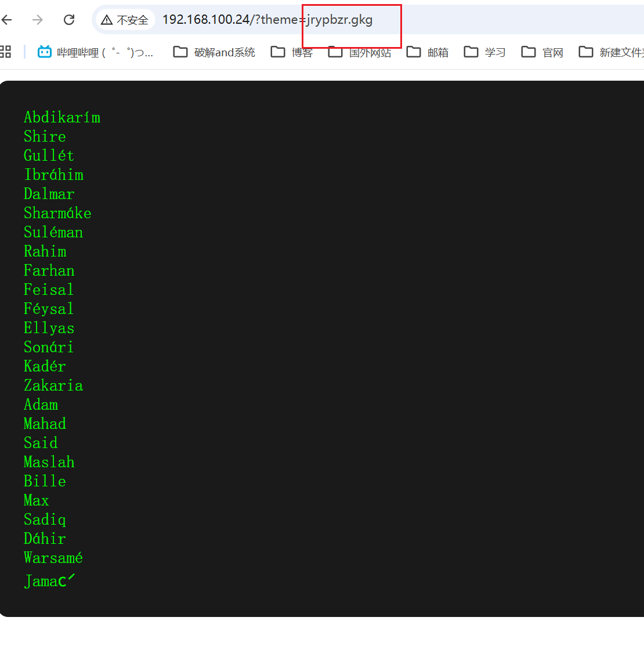
Task: Click the name Maslah in the list
Action: click(x=49, y=462)
